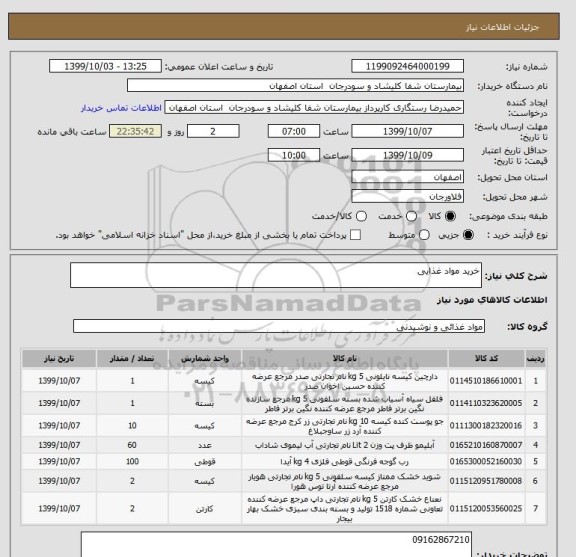Screen dimensions: 576x557
Task: Select the کالا radio button
Action: pos(450,216)
